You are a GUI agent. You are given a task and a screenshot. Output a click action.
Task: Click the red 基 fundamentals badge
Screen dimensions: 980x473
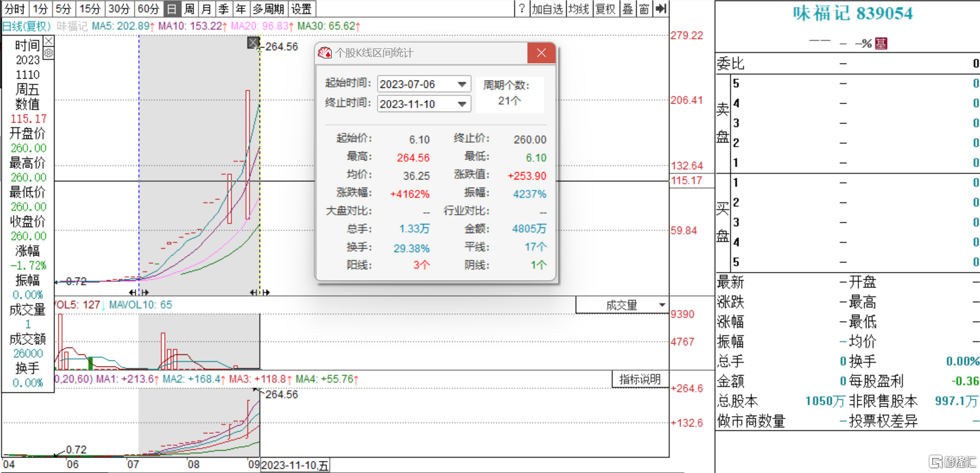pyautogui.click(x=881, y=43)
